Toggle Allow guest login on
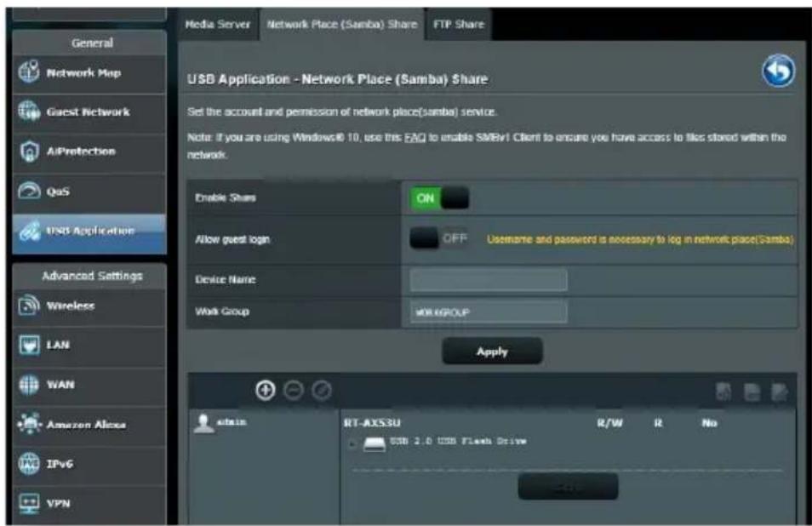Viewport: 812px width, 526px height. pyautogui.click(x=440, y=238)
